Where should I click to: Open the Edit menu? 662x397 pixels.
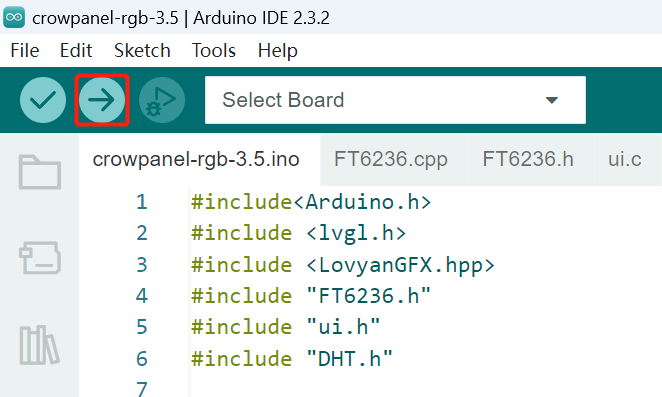coord(76,51)
